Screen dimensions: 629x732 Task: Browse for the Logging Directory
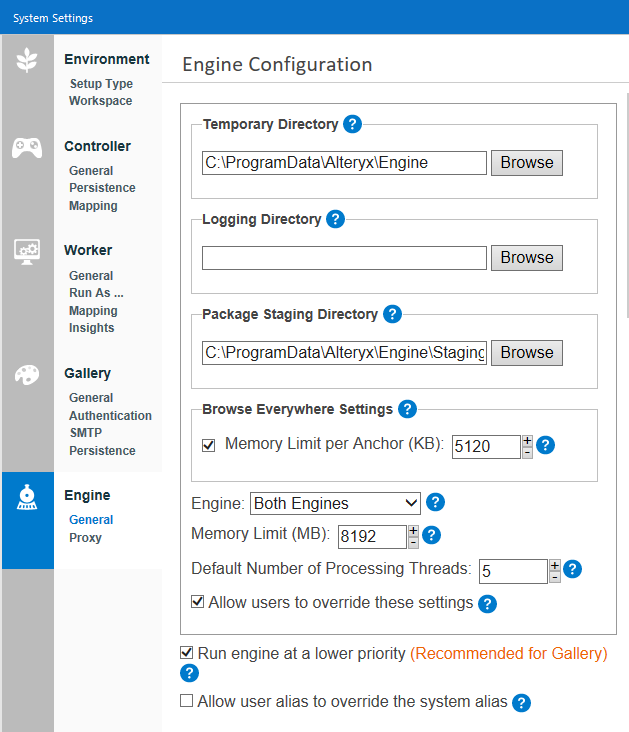tap(527, 258)
